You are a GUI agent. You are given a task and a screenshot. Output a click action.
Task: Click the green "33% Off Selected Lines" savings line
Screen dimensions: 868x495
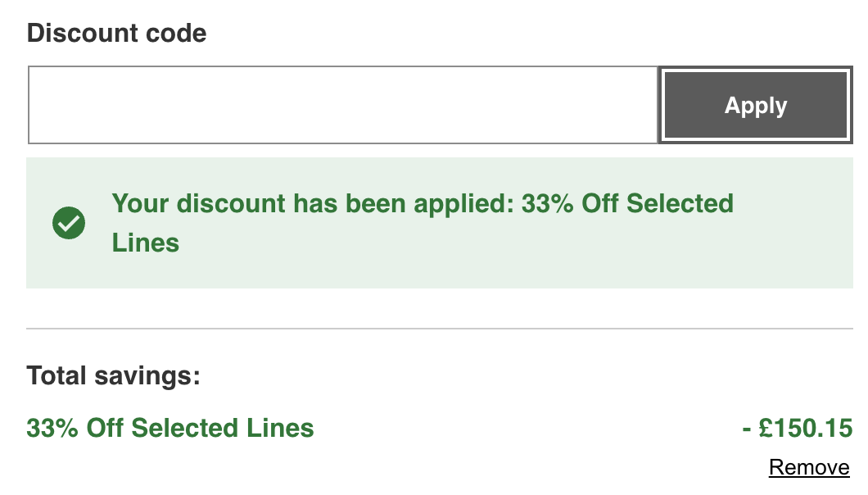[x=170, y=428]
